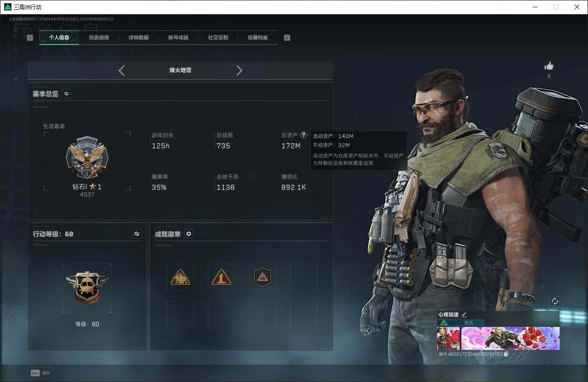Toggle the swap icon beside 赛季总览

(x=67, y=94)
